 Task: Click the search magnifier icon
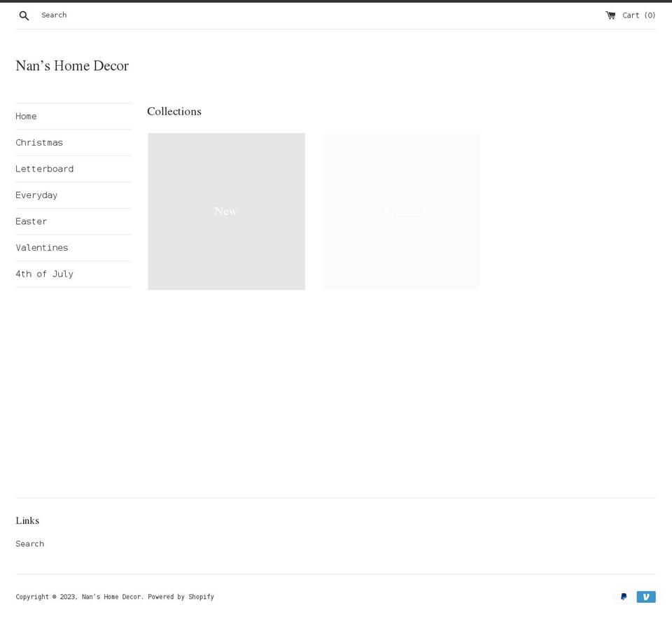(x=24, y=15)
